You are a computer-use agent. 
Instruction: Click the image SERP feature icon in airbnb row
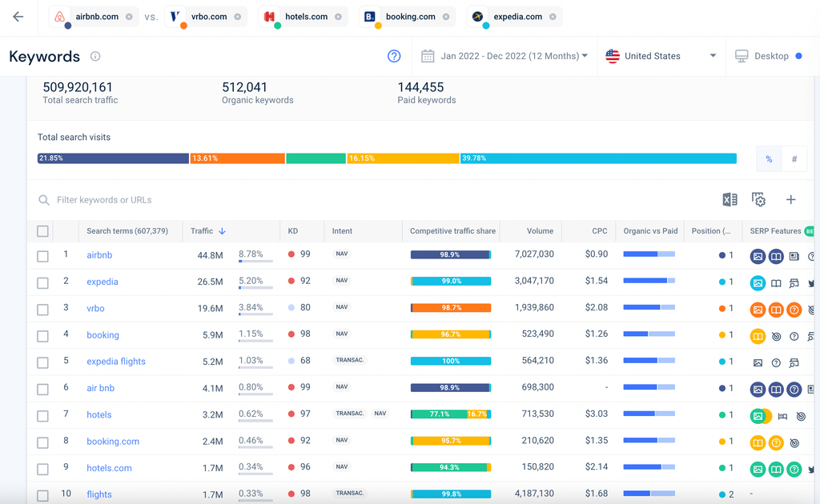point(758,257)
